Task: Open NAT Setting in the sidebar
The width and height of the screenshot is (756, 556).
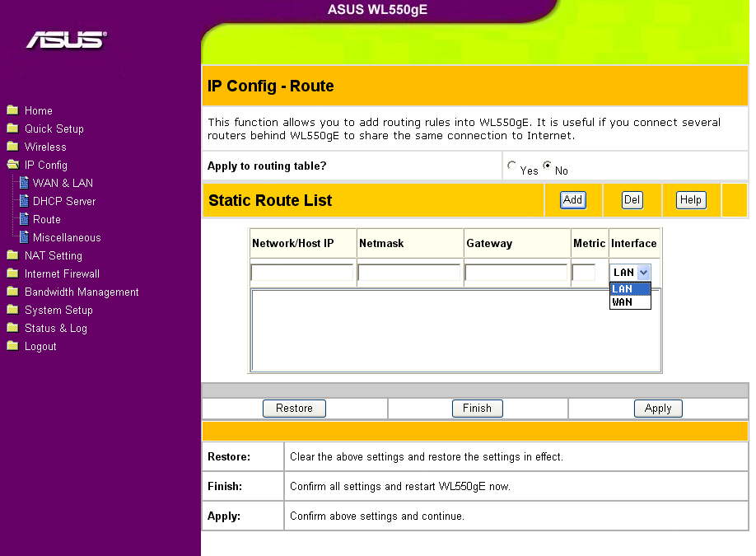Action: coord(54,255)
